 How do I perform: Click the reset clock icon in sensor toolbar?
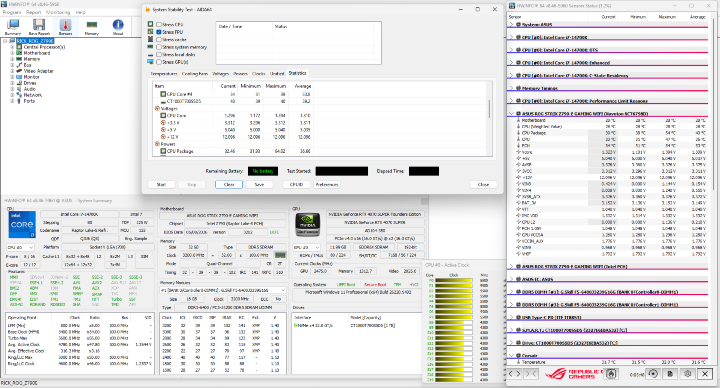653,374
